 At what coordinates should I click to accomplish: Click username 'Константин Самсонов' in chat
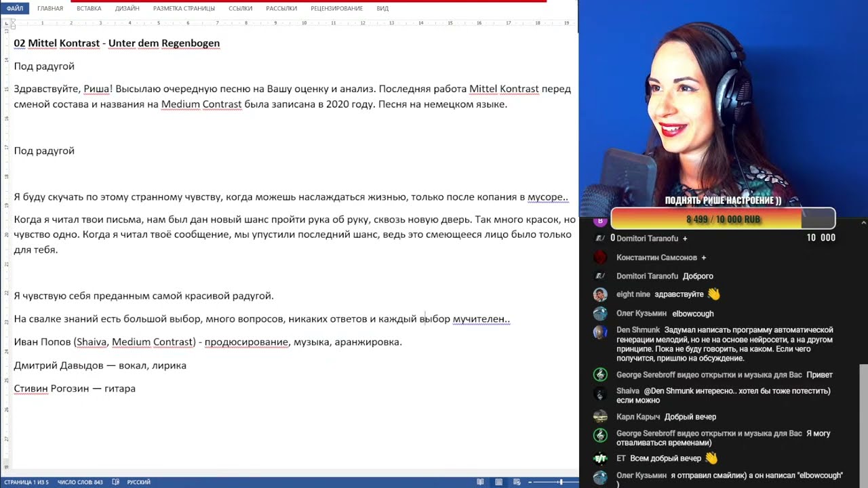[656, 258]
